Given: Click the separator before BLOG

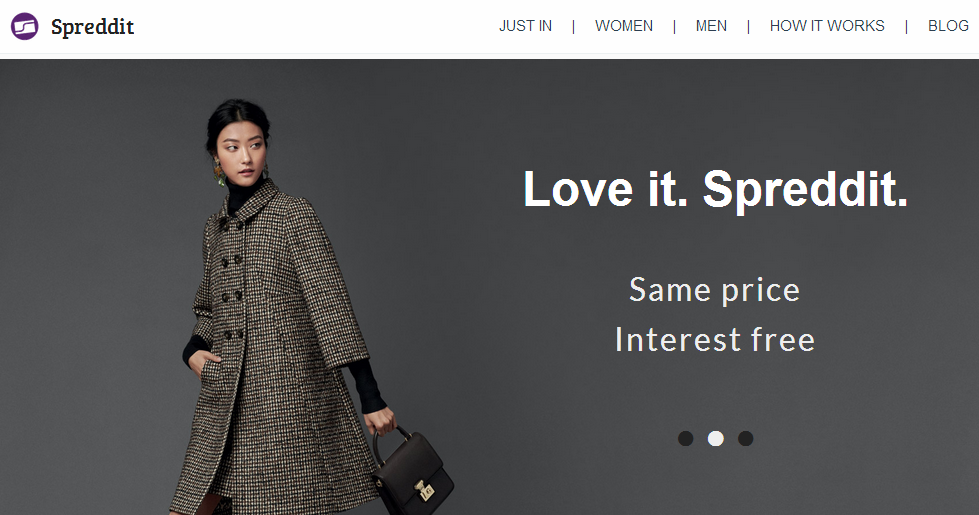Looking at the screenshot, I should point(906,26).
